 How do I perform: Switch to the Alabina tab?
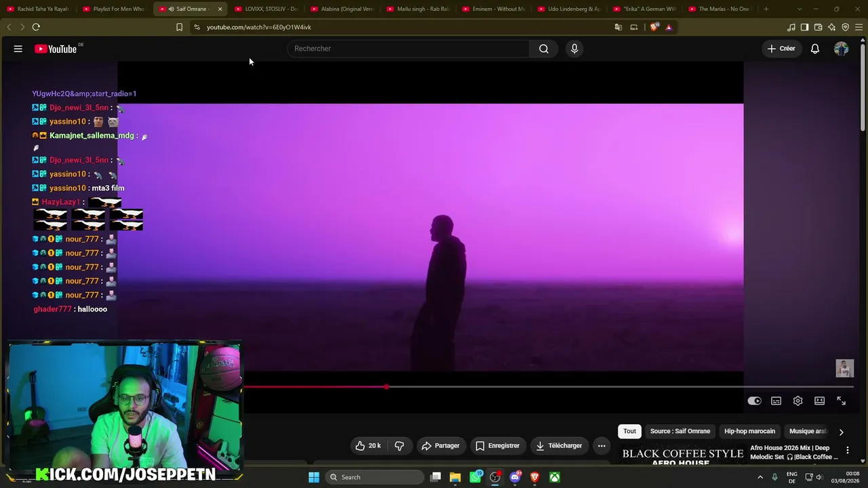342,9
